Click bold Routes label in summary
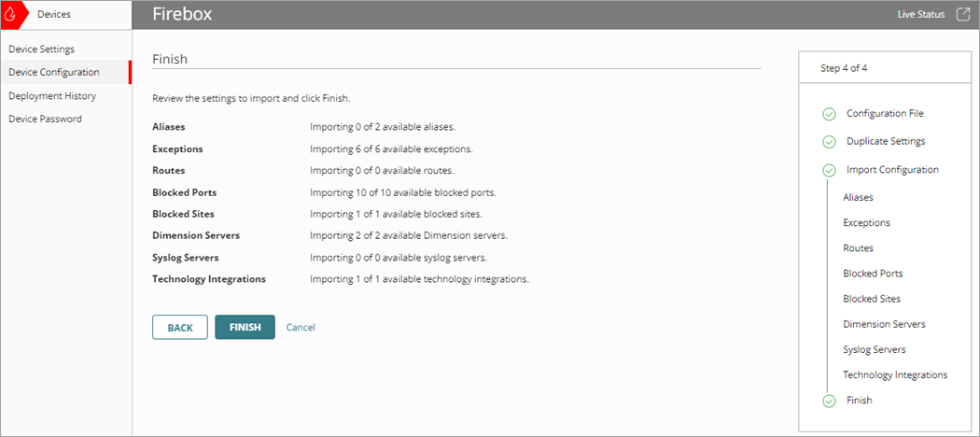Screen dimensions: 980x437 point(169,170)
